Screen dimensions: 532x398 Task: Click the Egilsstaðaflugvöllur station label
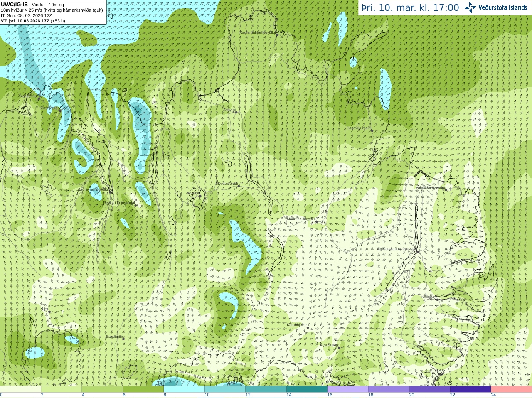click(x=397, y=248)
